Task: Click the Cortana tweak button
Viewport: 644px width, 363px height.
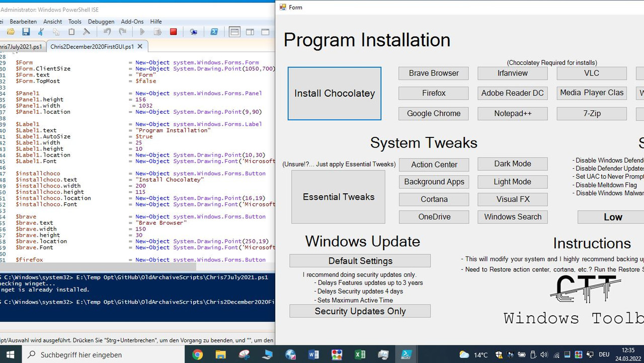Action: (434, 199)
